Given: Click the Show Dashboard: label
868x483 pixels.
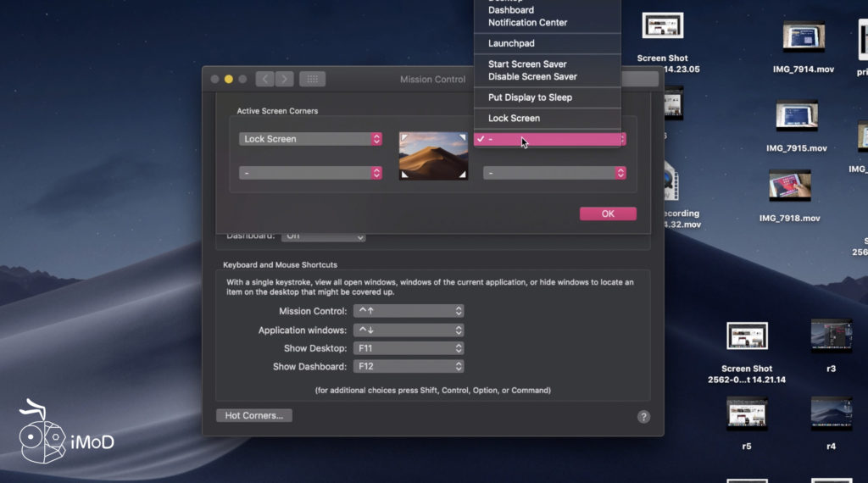Looking at the screenshot, I should (309, 366).
